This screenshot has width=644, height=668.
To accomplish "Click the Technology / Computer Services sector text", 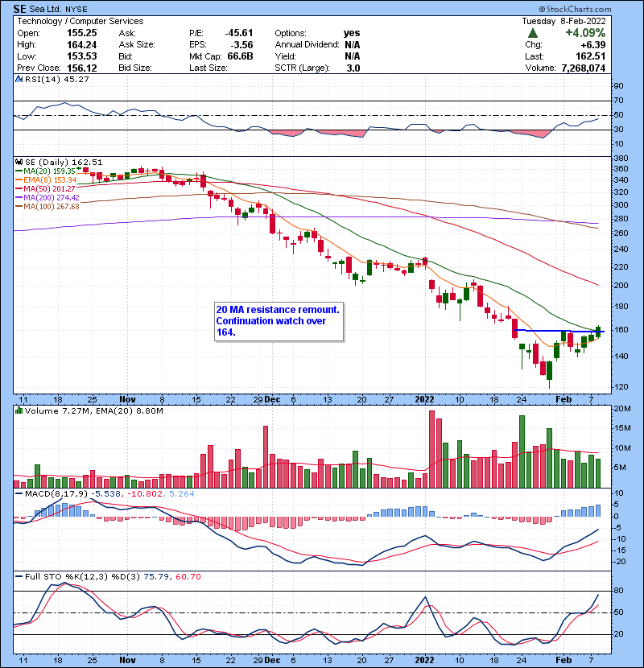I will coord(80,21).
